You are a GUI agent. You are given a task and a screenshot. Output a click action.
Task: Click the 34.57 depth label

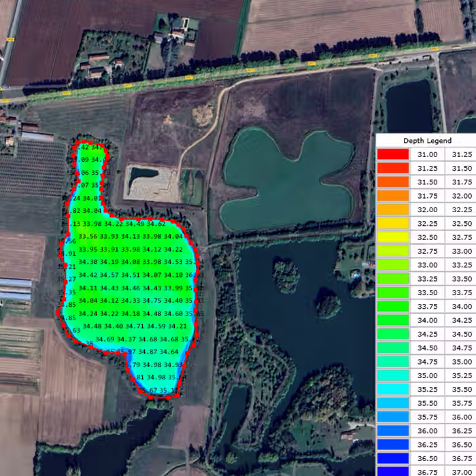click(x=109, y=275)
